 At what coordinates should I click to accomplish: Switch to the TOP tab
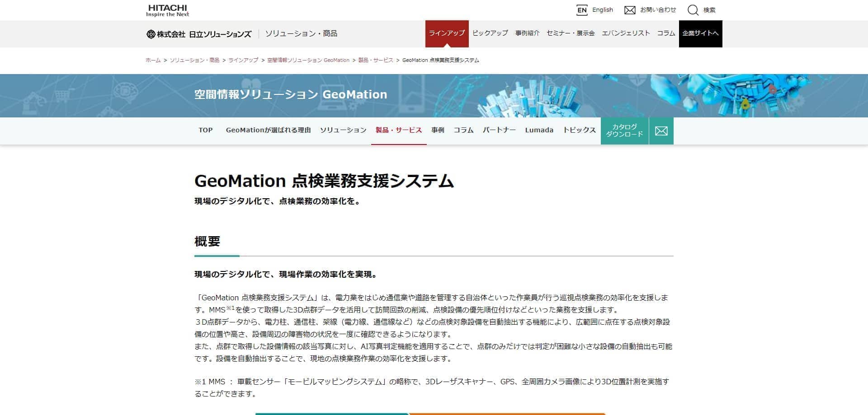coord(206,130)
